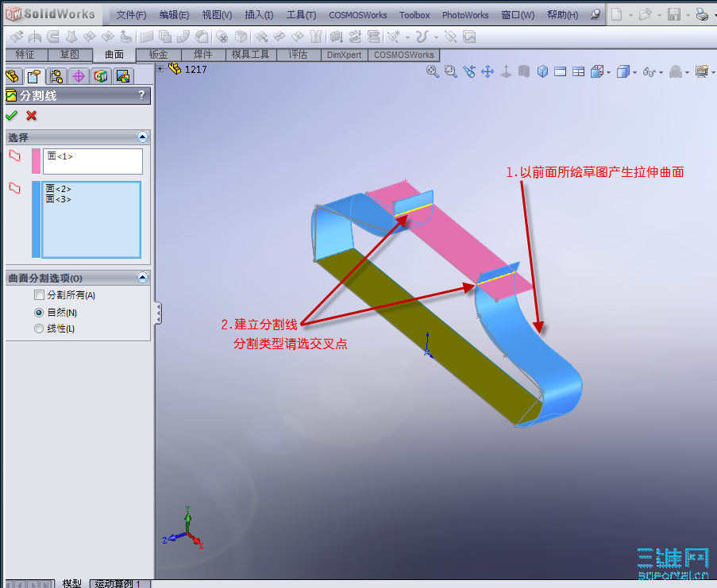Open the 插入(I) menu
The image size is (717, 588).
(x=260, y=15)
